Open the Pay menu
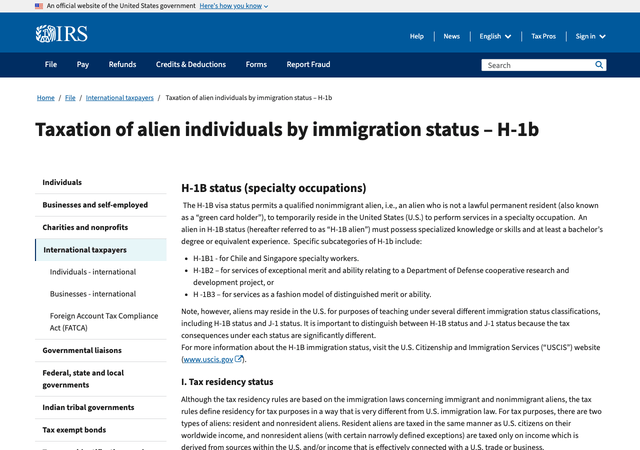The image size is (640, 450). click(x=83, y=65)
